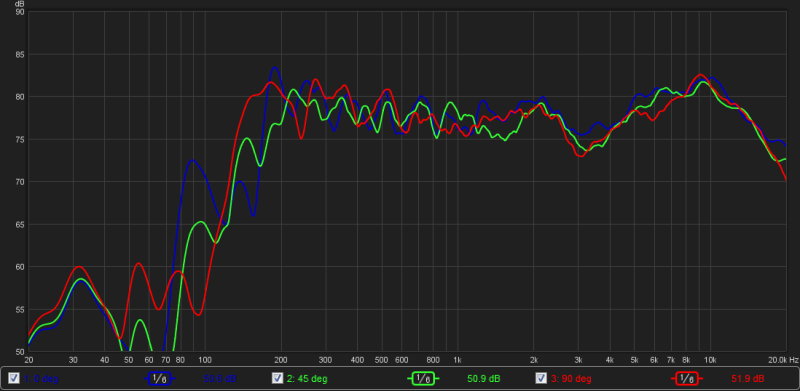Click the dB unit label atop axis
This screenshot has height=391, width=800.
(x=20, y=4)
